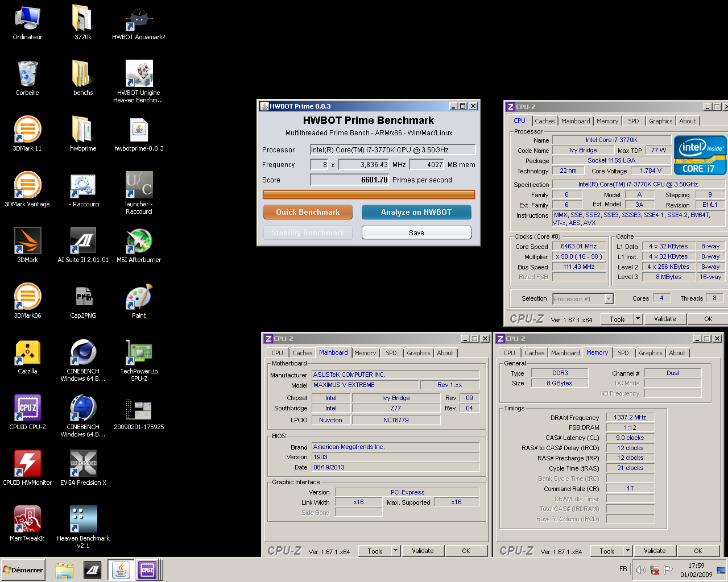The image size is (728, 582).
Task: Click the Intel Core i7 logo badge
Action: click(x=700, y=155)
